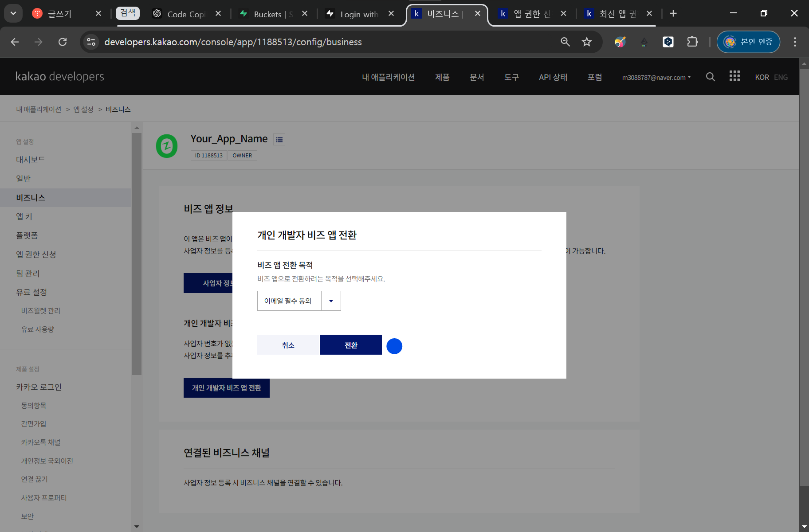Click the browser back arrow
Image resolution: width=809 pixels, height=532 pixels.
(15, 42)
